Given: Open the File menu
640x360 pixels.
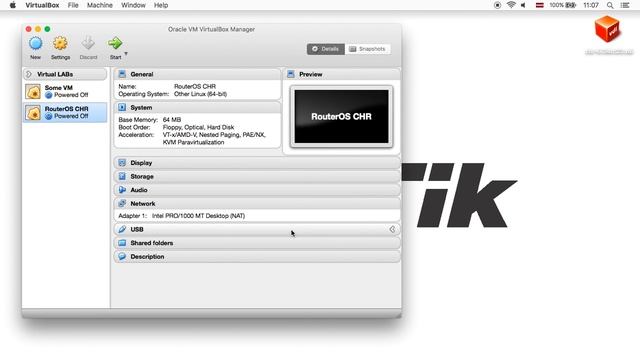Looking at the screenshot, I should 73,5.
